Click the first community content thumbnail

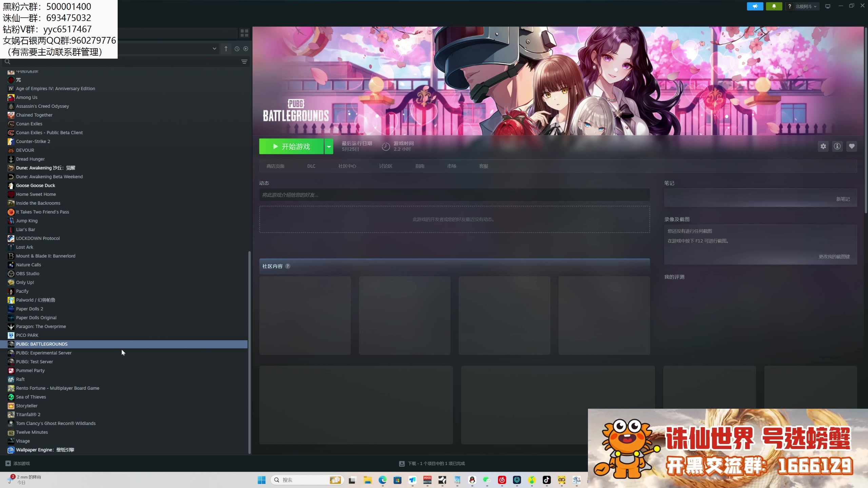tap(305, 316)
